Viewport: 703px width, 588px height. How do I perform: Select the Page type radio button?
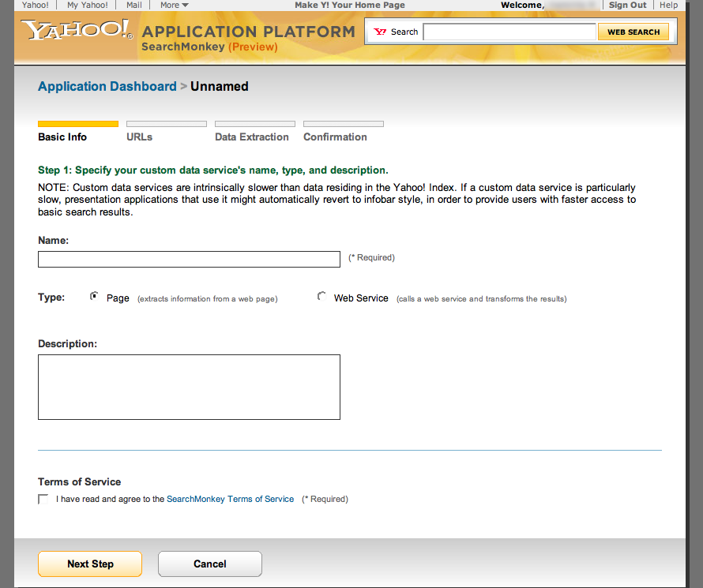[94, 297]
